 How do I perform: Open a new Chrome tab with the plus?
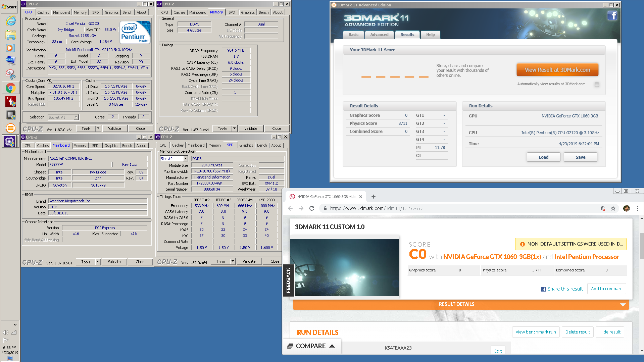pos(374,197)
